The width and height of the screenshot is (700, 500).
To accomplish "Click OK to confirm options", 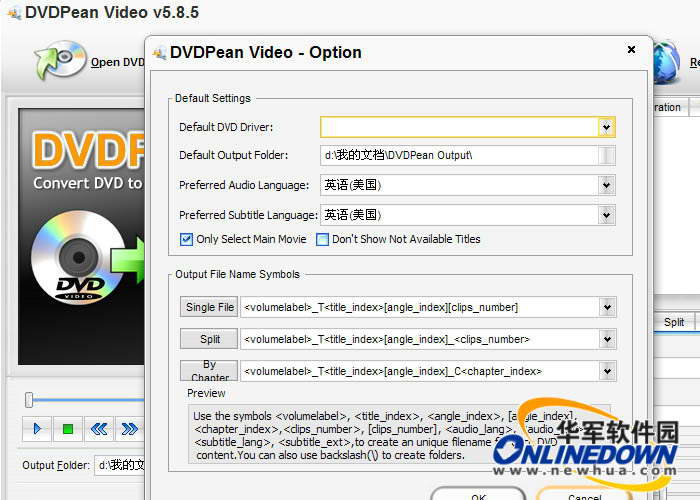I will [x=478, y=495].
